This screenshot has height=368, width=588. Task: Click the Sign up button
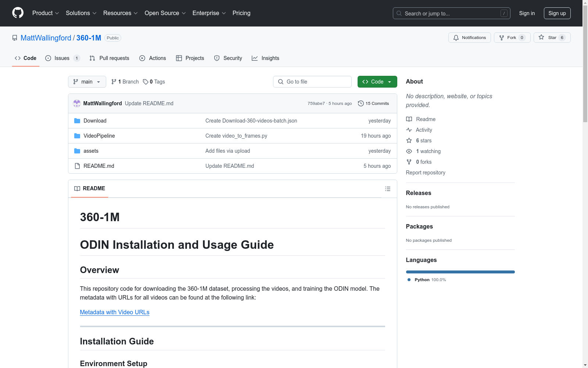[557, 13]
